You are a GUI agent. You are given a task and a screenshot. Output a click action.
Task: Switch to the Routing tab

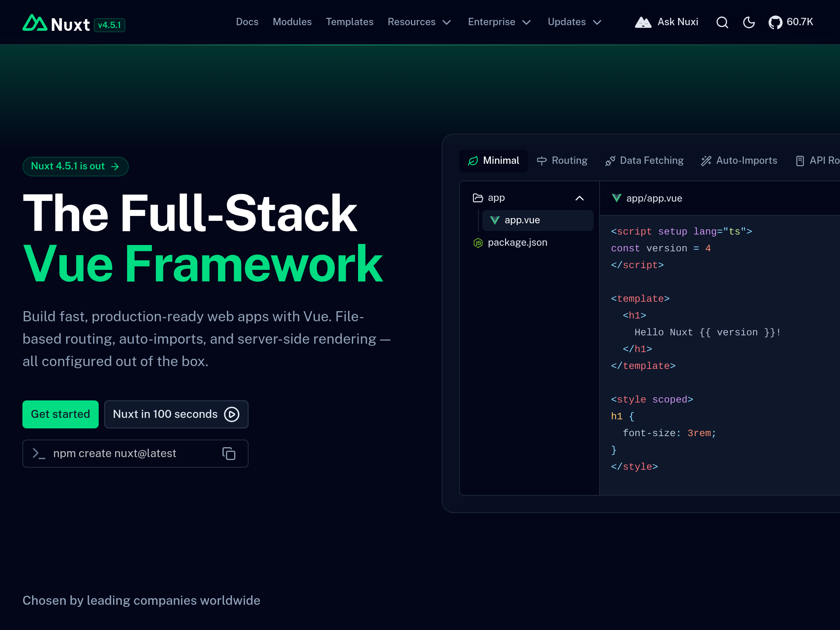562,161
